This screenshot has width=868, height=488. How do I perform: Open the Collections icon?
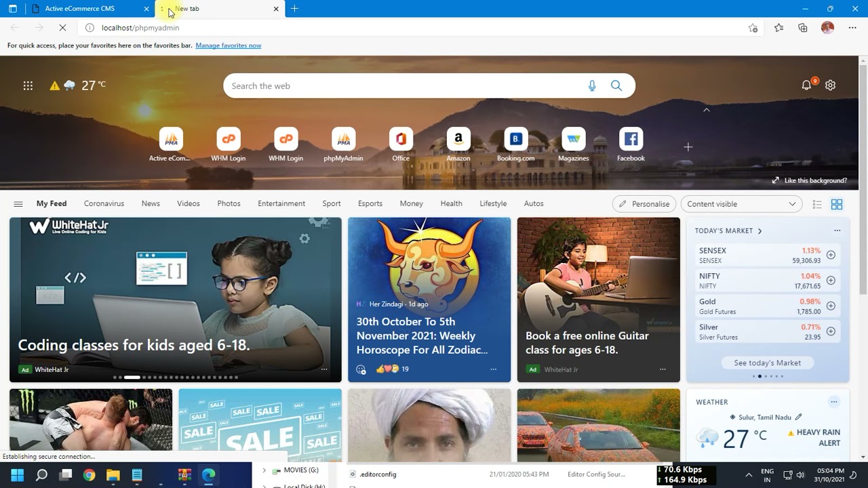pos(803,28)
